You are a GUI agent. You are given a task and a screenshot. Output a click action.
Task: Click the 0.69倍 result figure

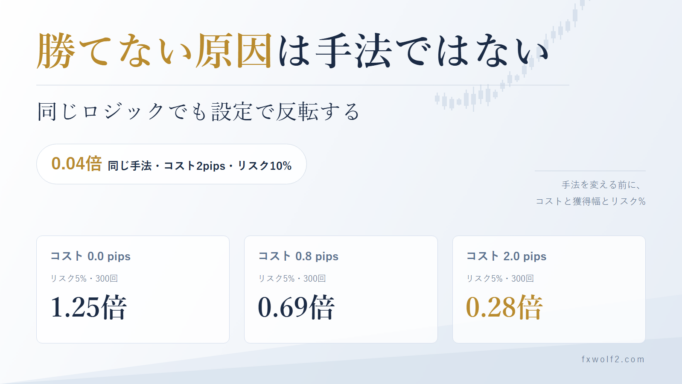click(296, 307)
